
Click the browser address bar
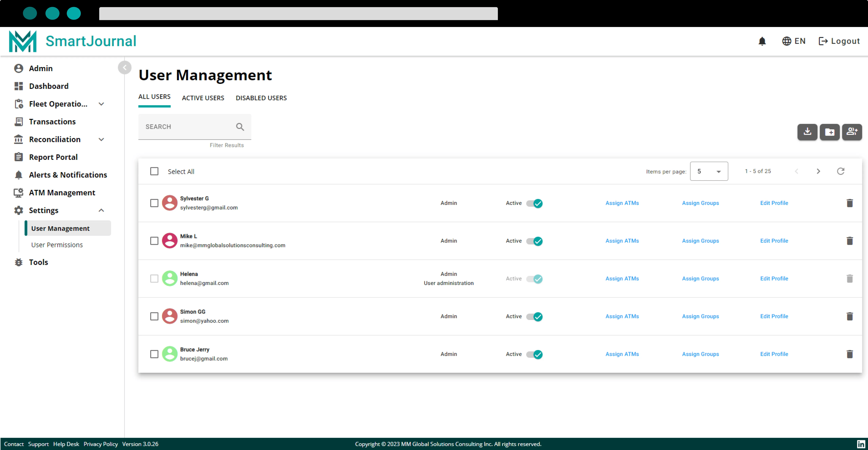pyautogui.click(x=298, y=14)
